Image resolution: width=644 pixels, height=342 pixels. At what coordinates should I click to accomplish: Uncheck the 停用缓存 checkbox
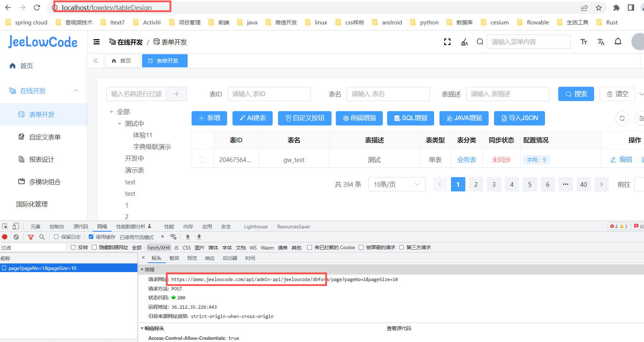coord(91,237)
